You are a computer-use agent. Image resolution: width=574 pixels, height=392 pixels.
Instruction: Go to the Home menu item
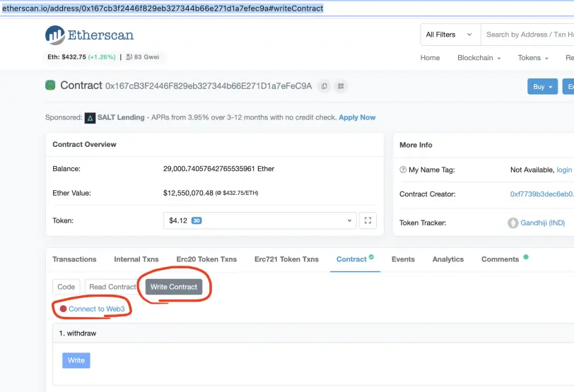430,58
